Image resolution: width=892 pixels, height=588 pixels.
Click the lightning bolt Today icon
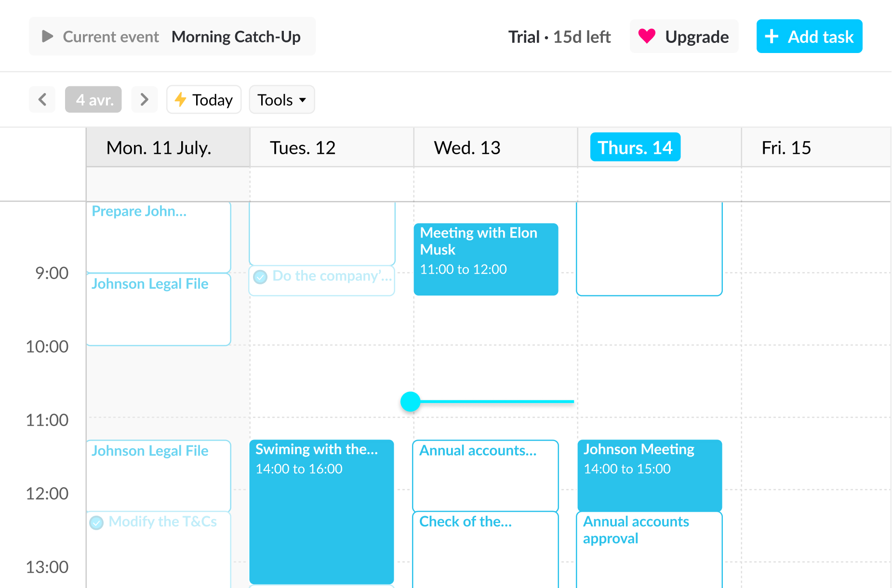point(181,100)
